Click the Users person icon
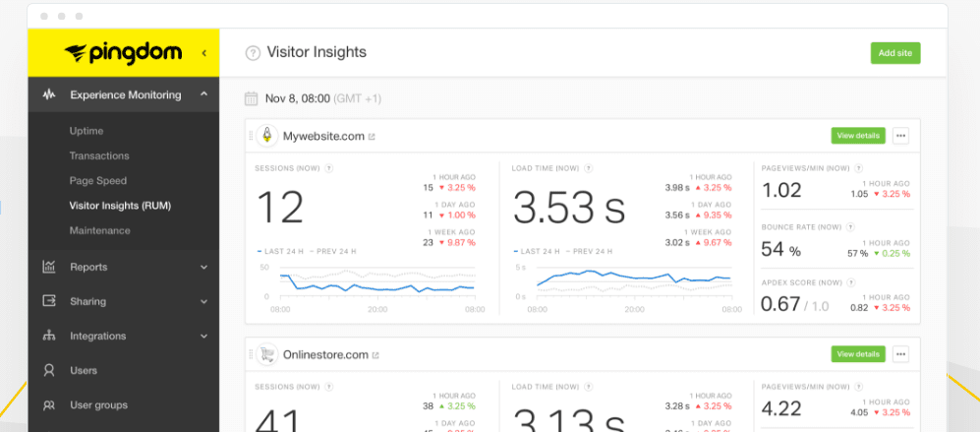980x432 pixels. (49, 370)
